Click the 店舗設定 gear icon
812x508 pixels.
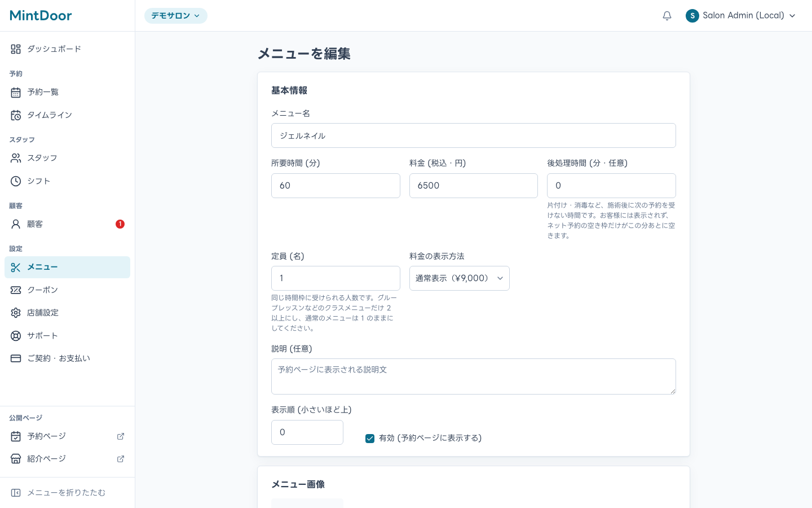[x=16, y=313]
